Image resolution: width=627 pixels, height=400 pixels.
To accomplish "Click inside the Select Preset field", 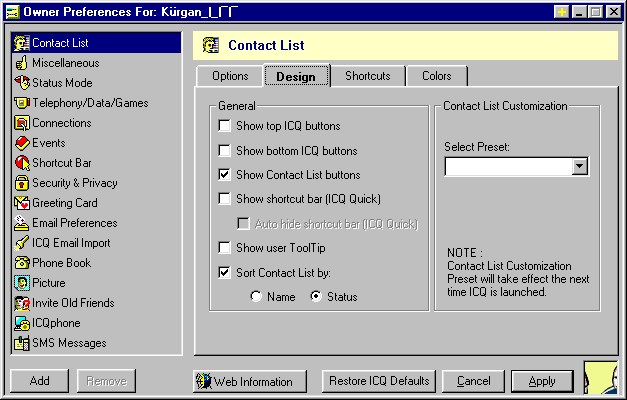I will 509,166.
